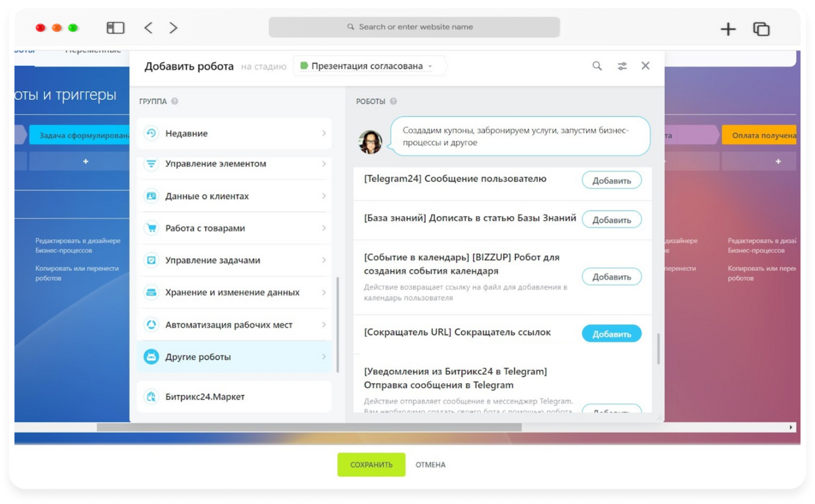Screen dimensions: 815x504
Task: Add the Telegram24 Сообщение пользователю robot
Action: [x=611, y=181]
